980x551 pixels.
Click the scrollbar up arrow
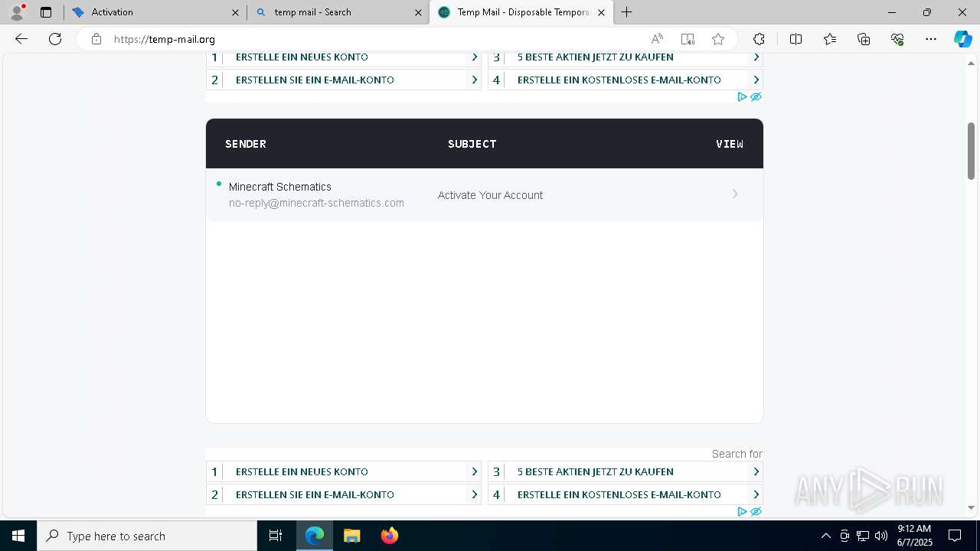click(971, 63)
